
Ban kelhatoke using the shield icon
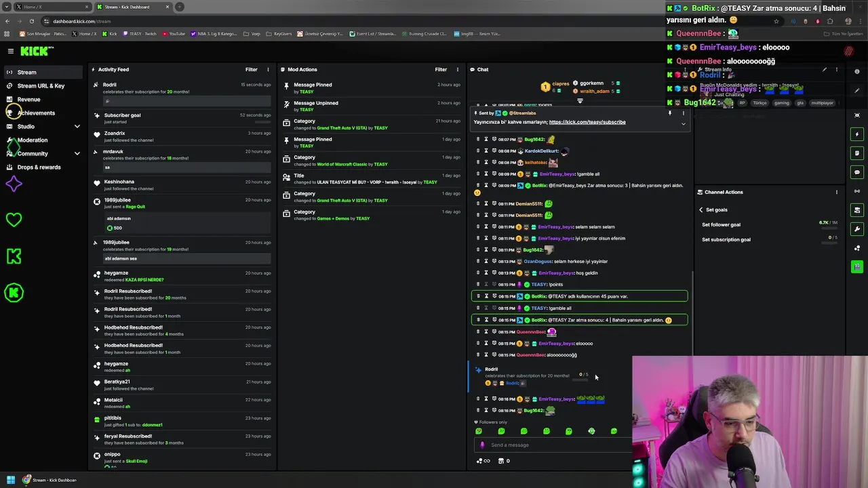[494, 162]
